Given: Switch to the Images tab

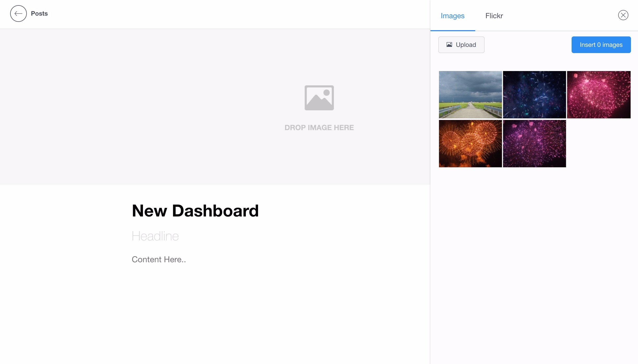Looking at the screenshot, I should [x=453, y=16].
